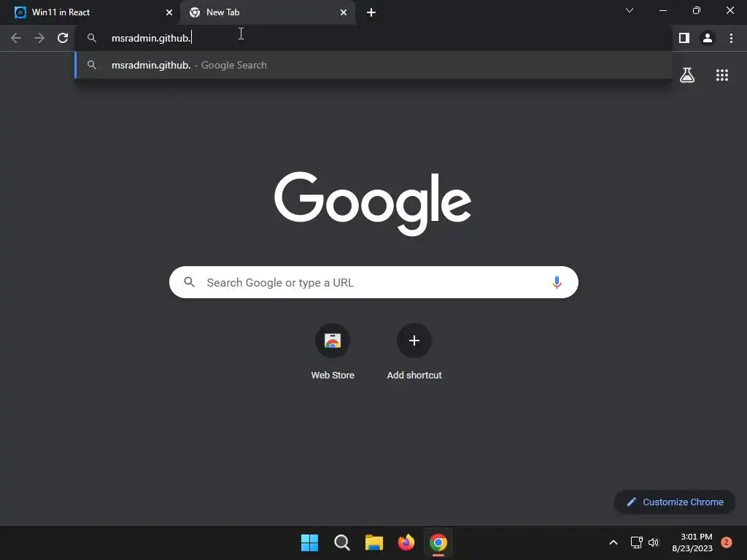Click the browser back arrow
Image resolution: width=747 pixels, height=560 pixels.
(16, 38)
